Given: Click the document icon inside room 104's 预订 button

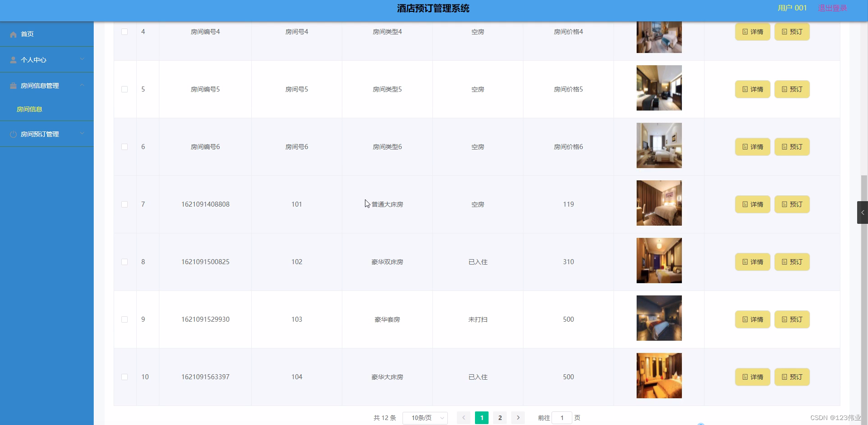Looking at the screenshot, I should tap(783, 377).
